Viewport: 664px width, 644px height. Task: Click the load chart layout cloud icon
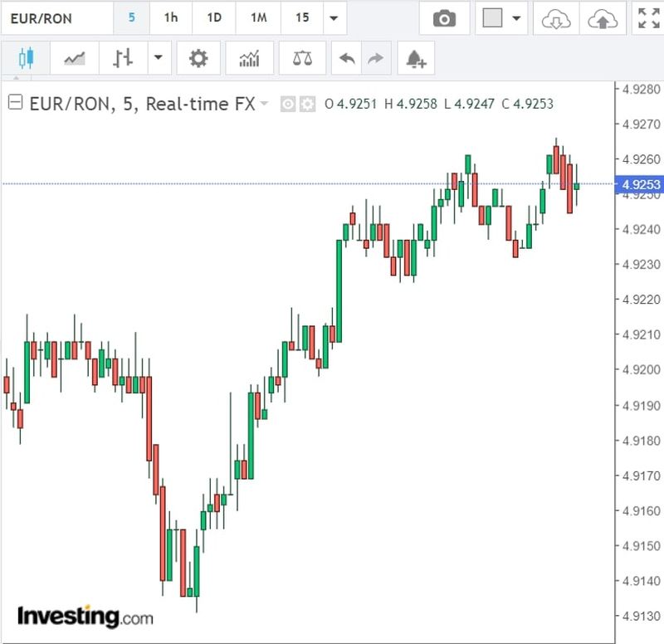(x=554, y=18)
